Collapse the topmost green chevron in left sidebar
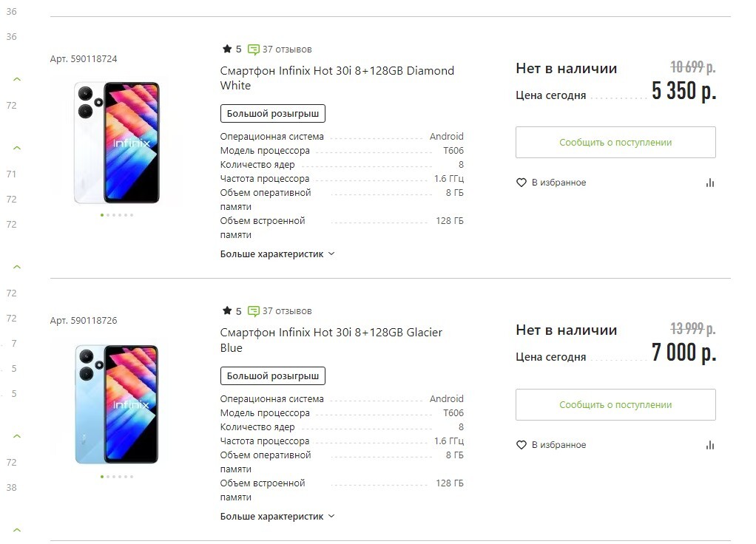This screenshot has width=756, height=544. [17, 79]
